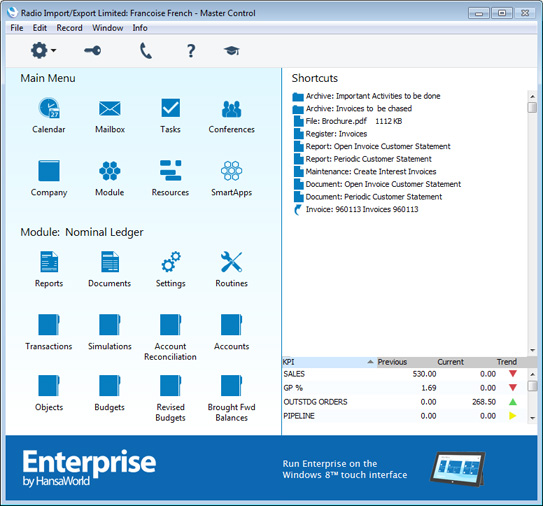Screen dimensions: 543x506
Task: Select the GP % KPI row
Action: point(404,388)
